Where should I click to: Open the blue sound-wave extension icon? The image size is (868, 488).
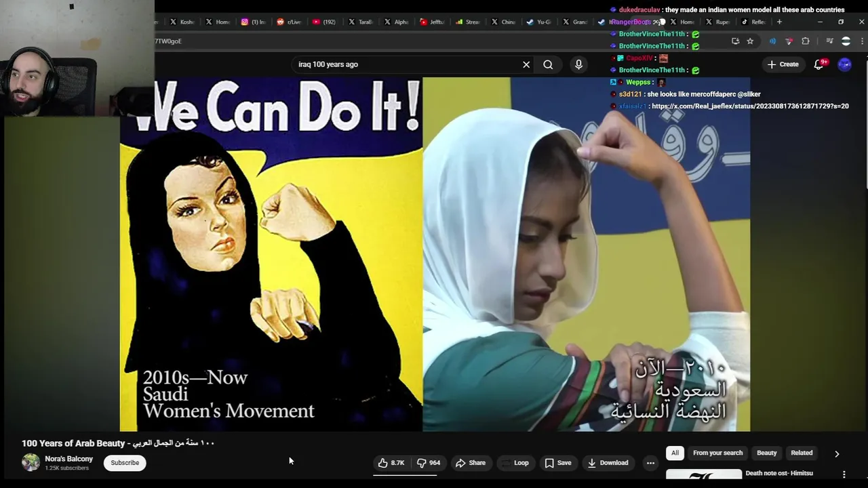coord(772,41)
